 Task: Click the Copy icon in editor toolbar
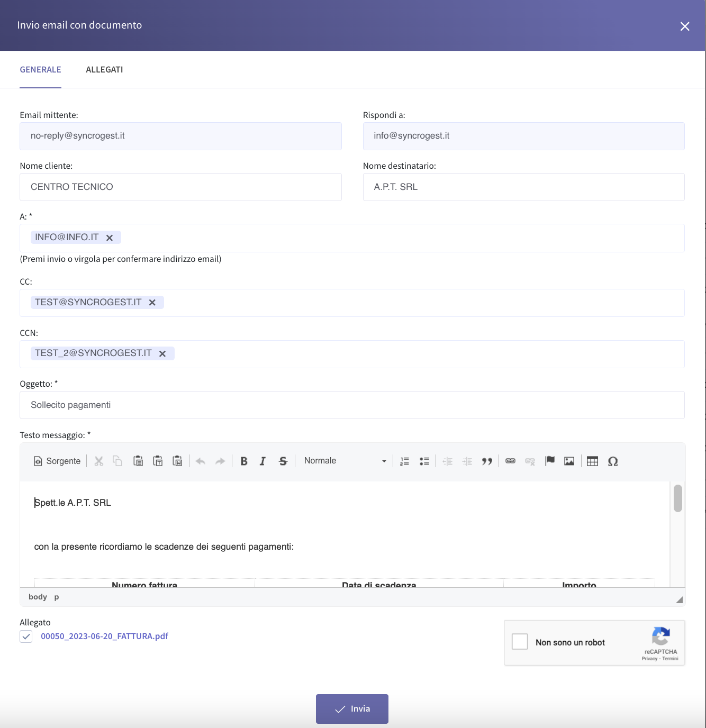[x=117, y=461]
